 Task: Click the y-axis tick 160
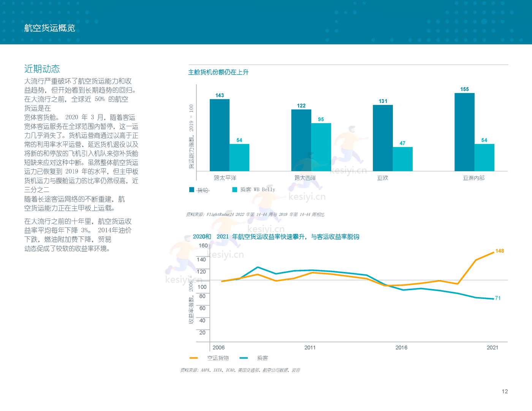tap(203, 245)
